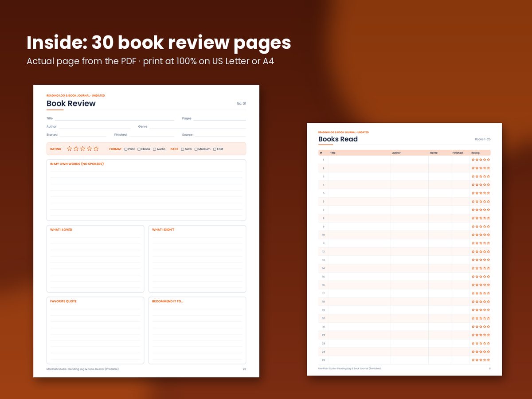Click the star rating in Books Read row 15
Image resolution: width=532 pixels, height=399 pixels.
pos(481,277)
